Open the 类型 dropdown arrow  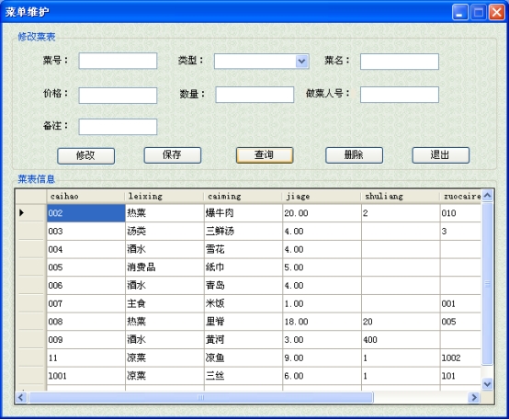coord(301,62)
